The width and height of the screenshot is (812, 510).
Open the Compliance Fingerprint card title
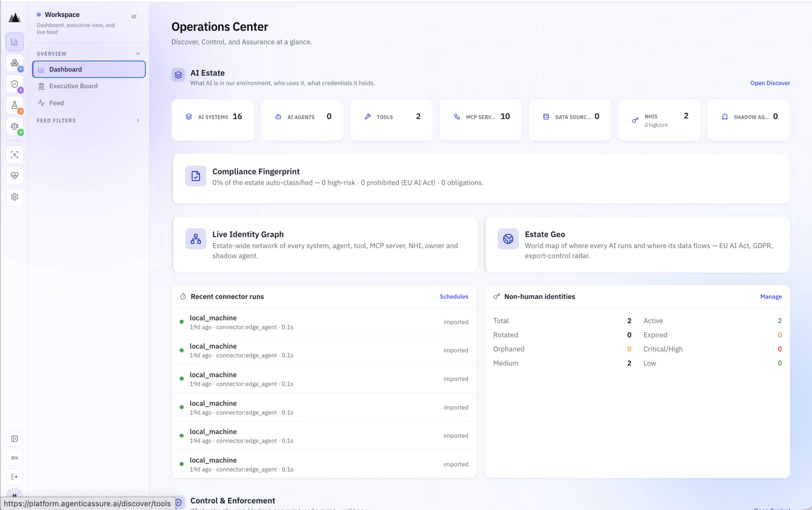(x=256, y=172)
